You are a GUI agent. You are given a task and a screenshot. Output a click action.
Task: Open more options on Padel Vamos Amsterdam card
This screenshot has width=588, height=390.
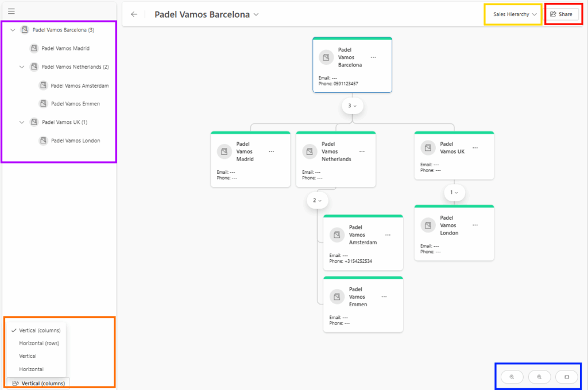(x=388, y=235)
